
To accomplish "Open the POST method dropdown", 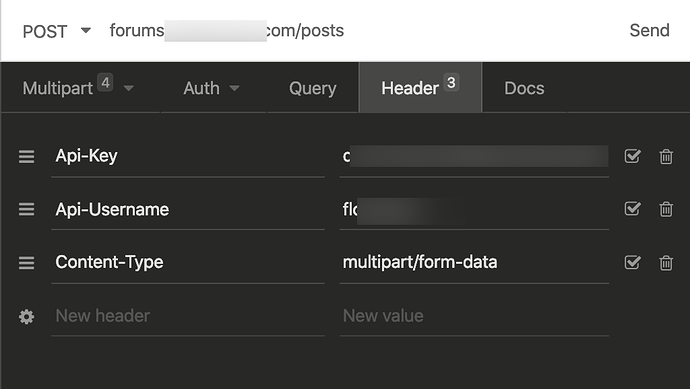I will point(56,31).
